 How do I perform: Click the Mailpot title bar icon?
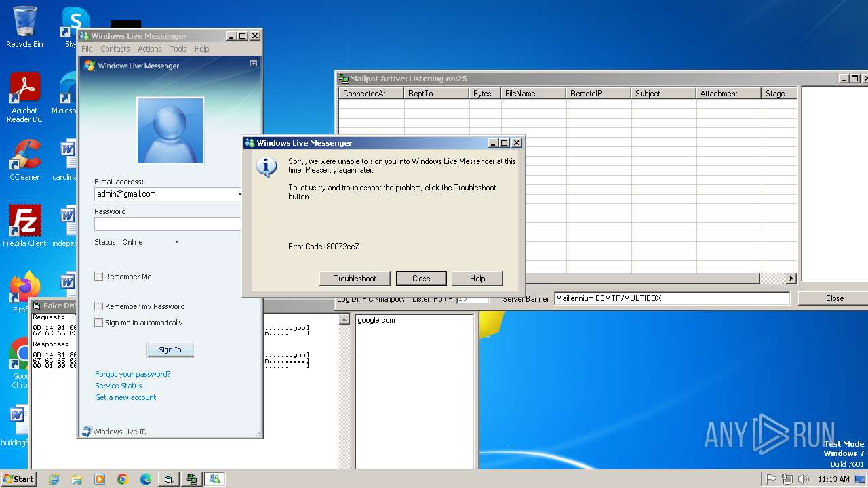(x=344, y=79)
